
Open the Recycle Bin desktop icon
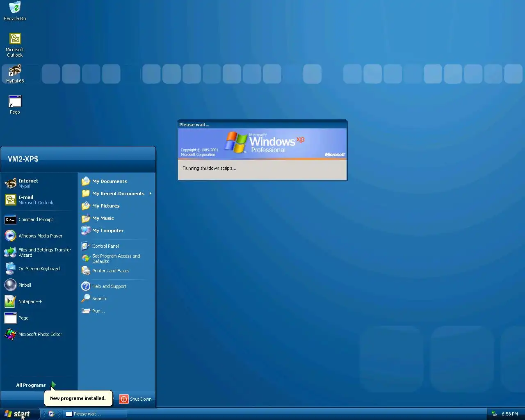15,11
